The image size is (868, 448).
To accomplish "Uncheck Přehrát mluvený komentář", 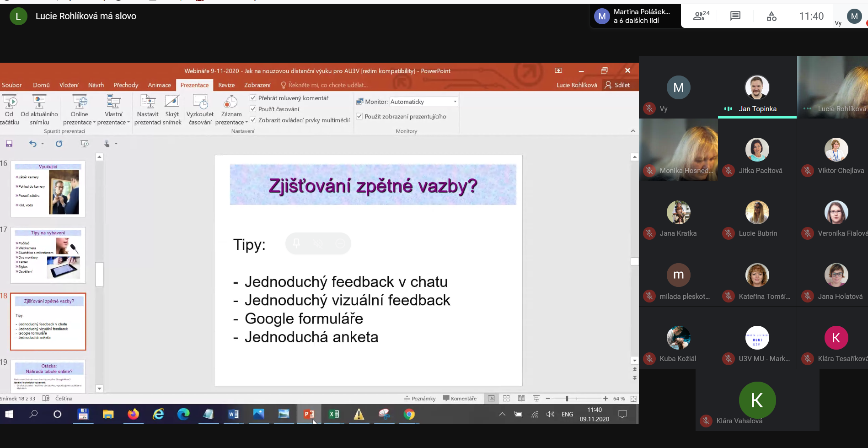I will point(253,98).
